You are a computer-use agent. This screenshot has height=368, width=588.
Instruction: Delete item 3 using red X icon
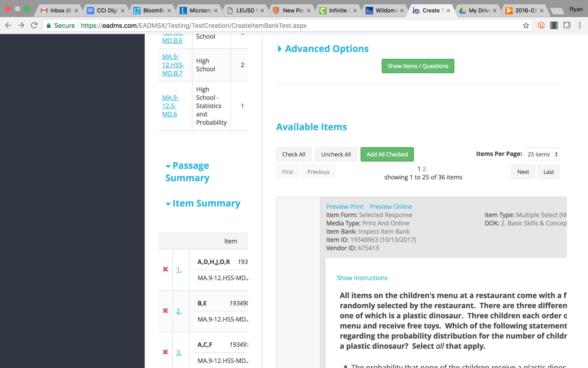coord(165,352)
